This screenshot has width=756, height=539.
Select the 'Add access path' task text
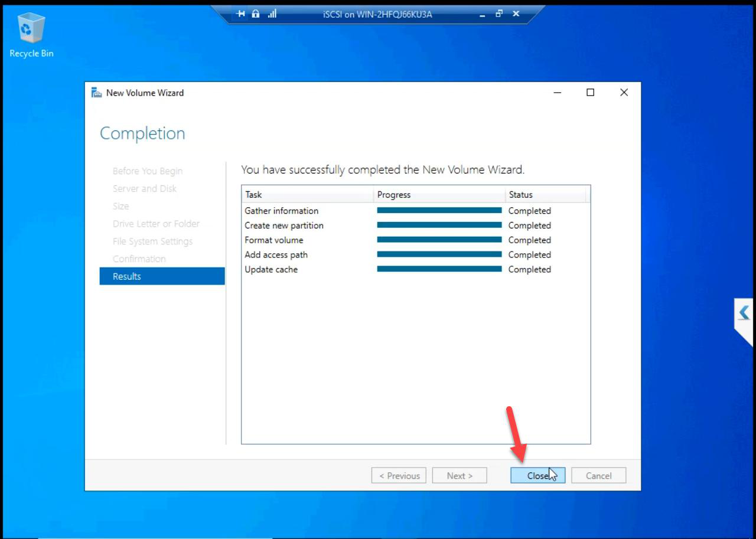(276, 255)
